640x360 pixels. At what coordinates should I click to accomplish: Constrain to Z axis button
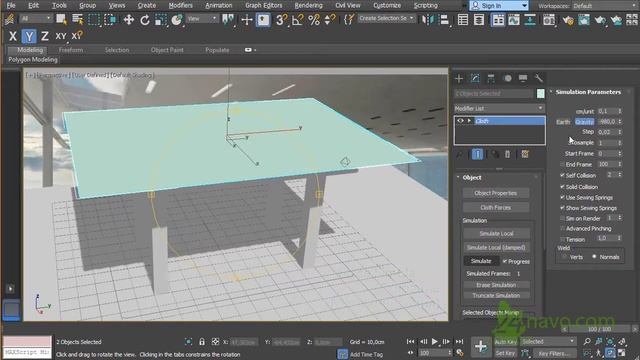pos(44,36)
